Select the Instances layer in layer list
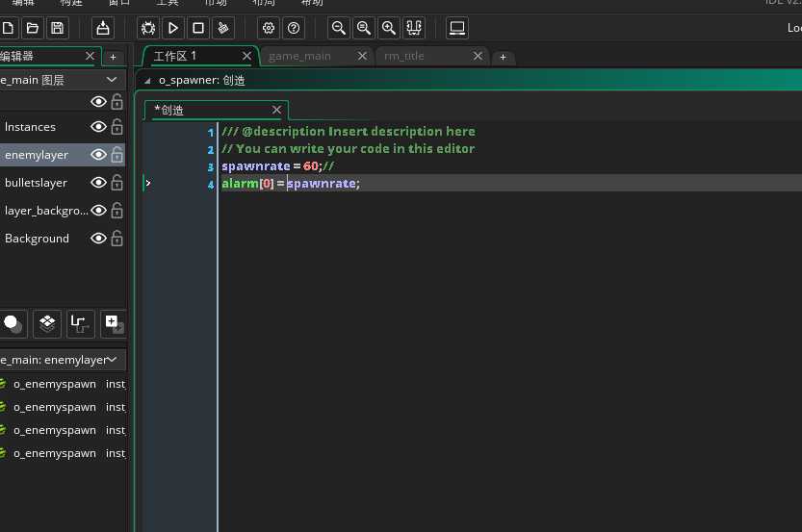 click(31, 127)
